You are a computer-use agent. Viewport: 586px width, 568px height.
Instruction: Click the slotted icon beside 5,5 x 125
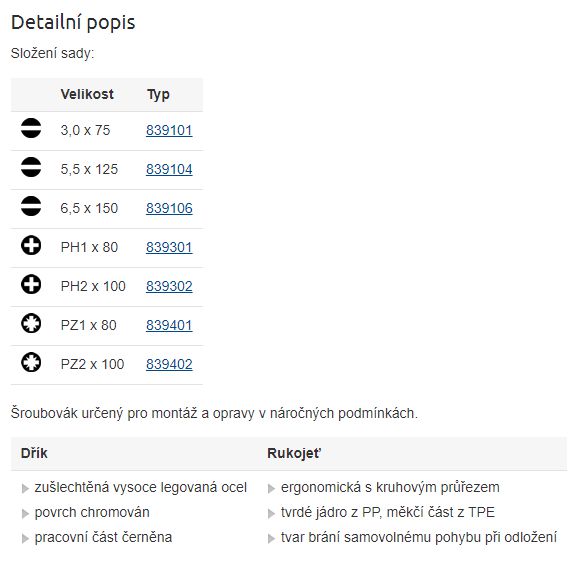click(x=31, y=167)
